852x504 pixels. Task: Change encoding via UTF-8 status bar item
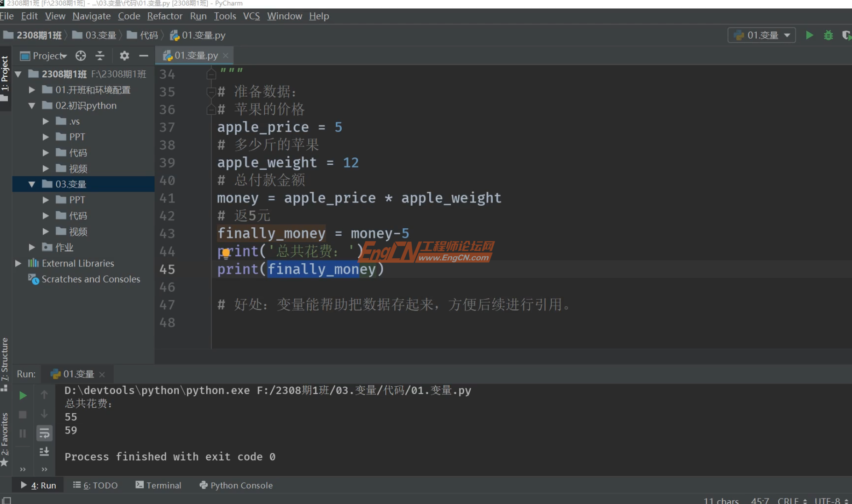pos(828,500)
